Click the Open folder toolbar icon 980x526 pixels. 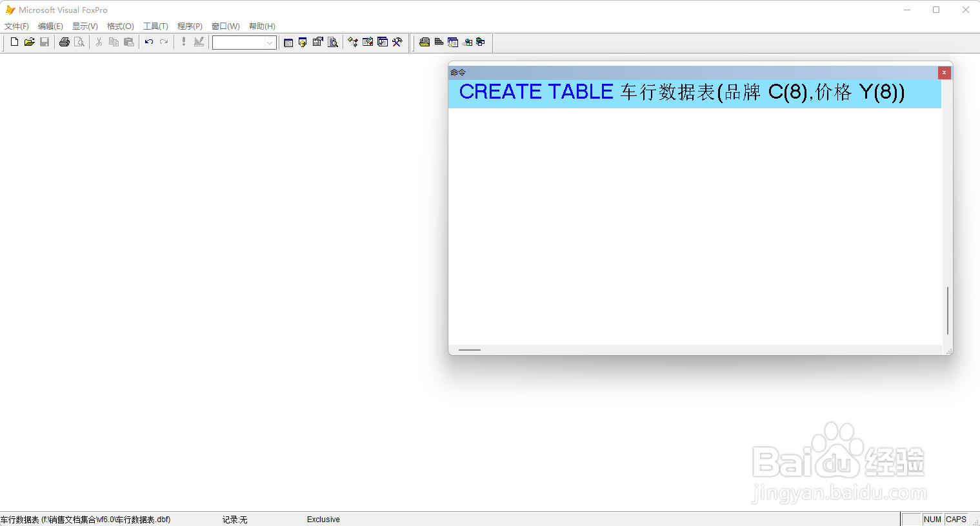29,42
